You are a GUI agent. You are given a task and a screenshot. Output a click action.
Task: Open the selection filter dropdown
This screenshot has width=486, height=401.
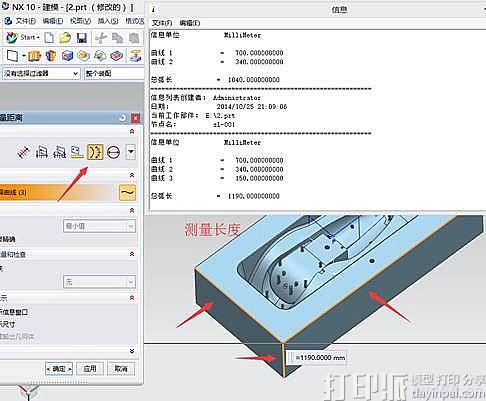(x=41, y=73)
